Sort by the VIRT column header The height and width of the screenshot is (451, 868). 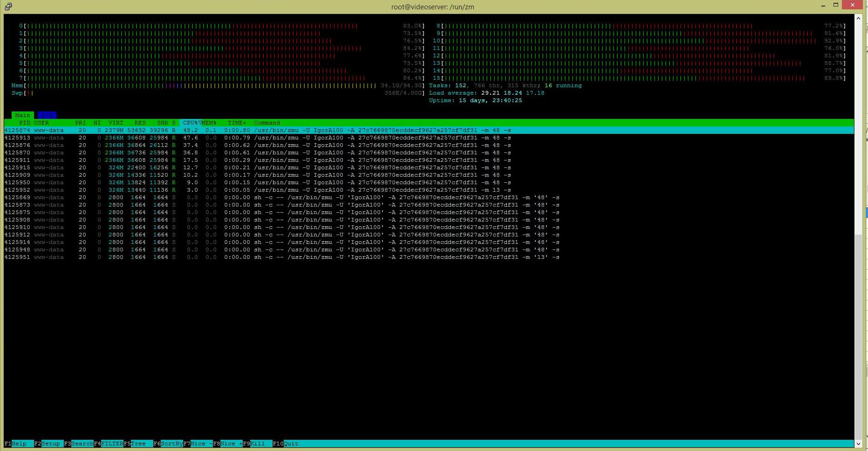click(116, 123)
